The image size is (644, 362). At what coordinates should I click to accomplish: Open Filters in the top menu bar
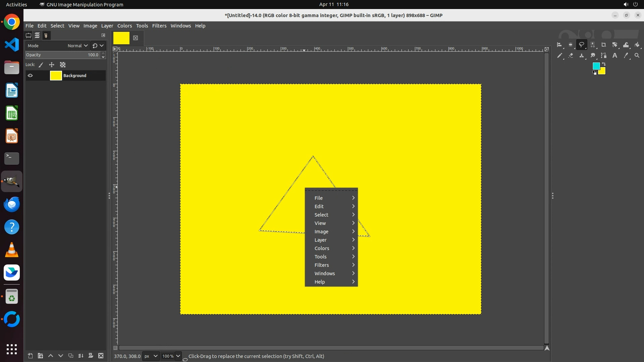pyautogui.click(x=159, y=26)
